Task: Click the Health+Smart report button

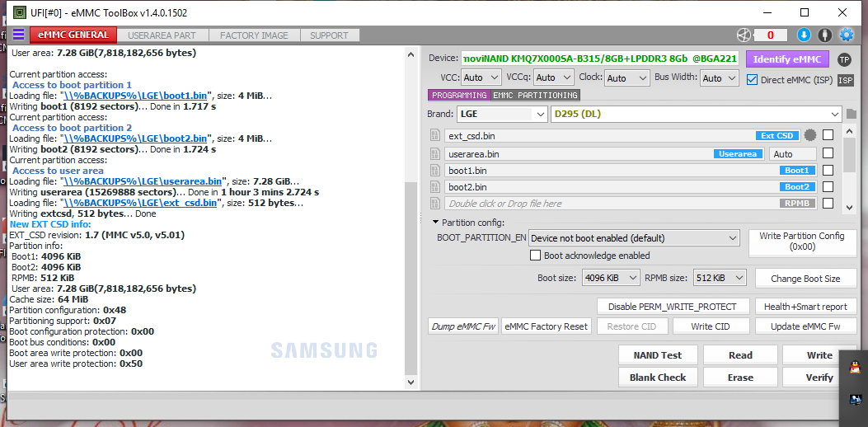Action: [x=805, y=307]
